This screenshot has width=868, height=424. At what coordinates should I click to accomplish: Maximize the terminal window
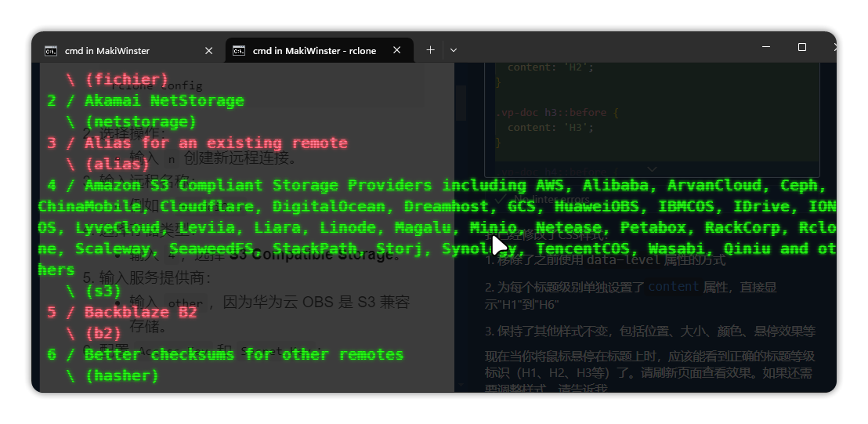tap(801, 47)
